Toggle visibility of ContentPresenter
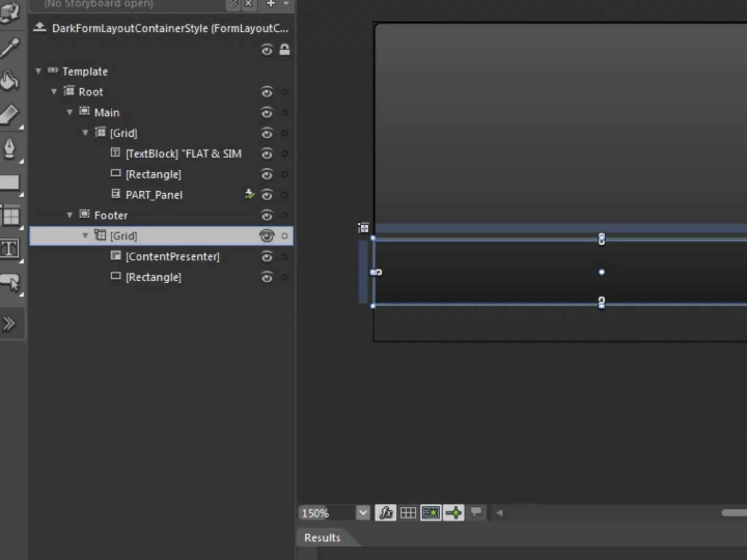Image resolution: width=747 pixels, height=560 pixels. click(267, 257)
